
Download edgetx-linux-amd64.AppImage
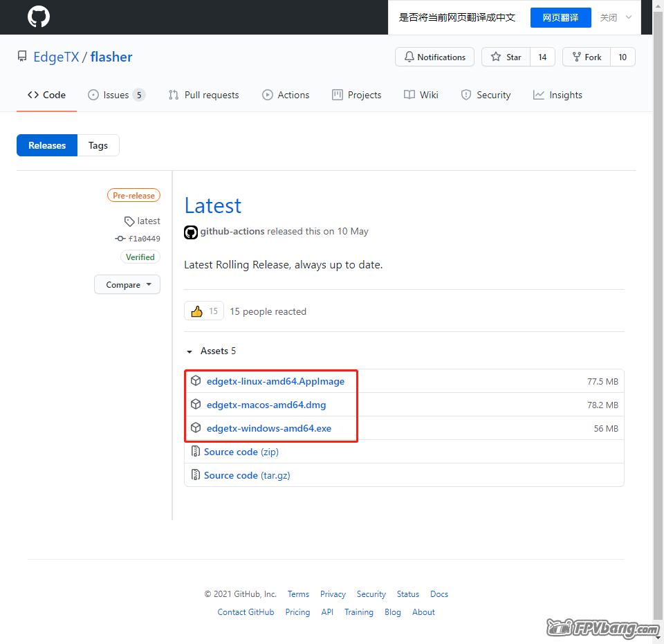276,381
